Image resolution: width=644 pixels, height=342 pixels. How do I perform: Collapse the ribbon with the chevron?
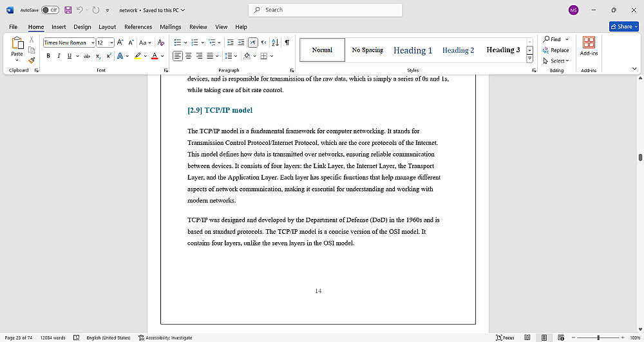(x=634, y=69)
